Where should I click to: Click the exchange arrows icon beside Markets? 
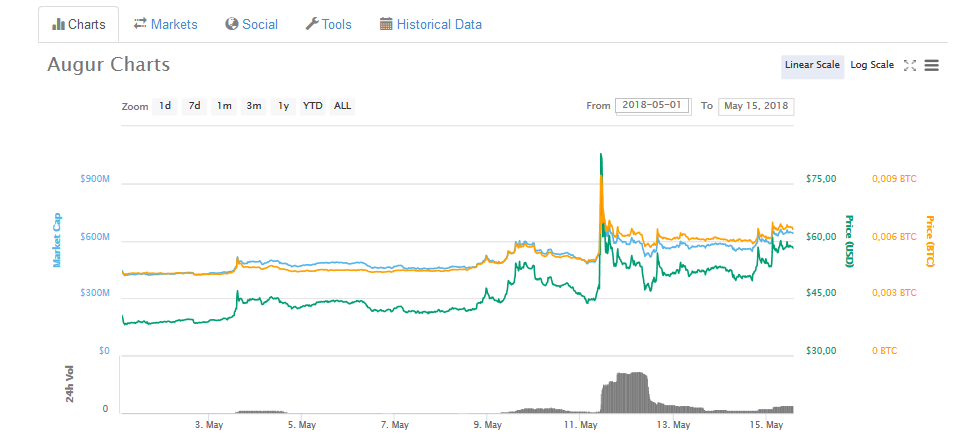click(141, 24)
